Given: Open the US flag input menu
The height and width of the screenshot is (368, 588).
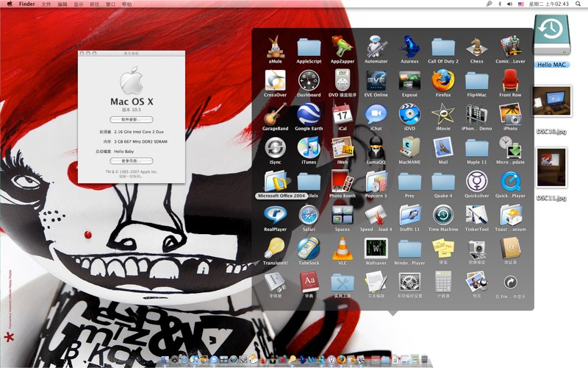Looking at the screenshot, I should point(520,4).
